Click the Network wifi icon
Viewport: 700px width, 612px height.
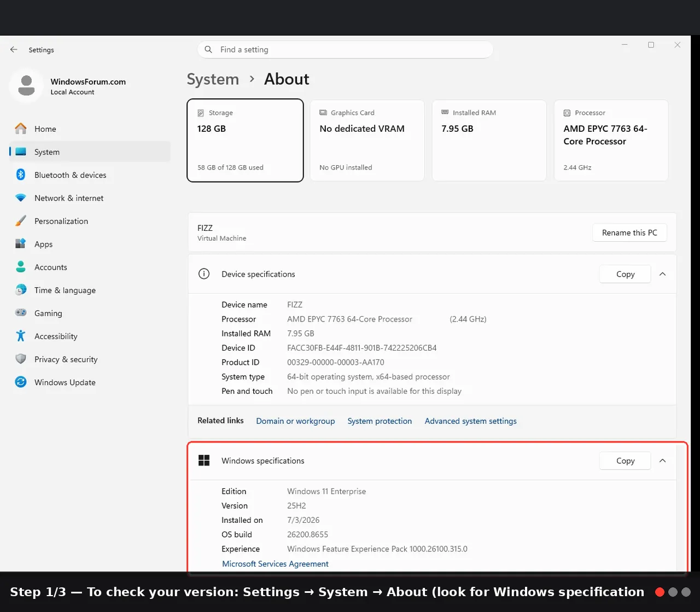(21, 198)
